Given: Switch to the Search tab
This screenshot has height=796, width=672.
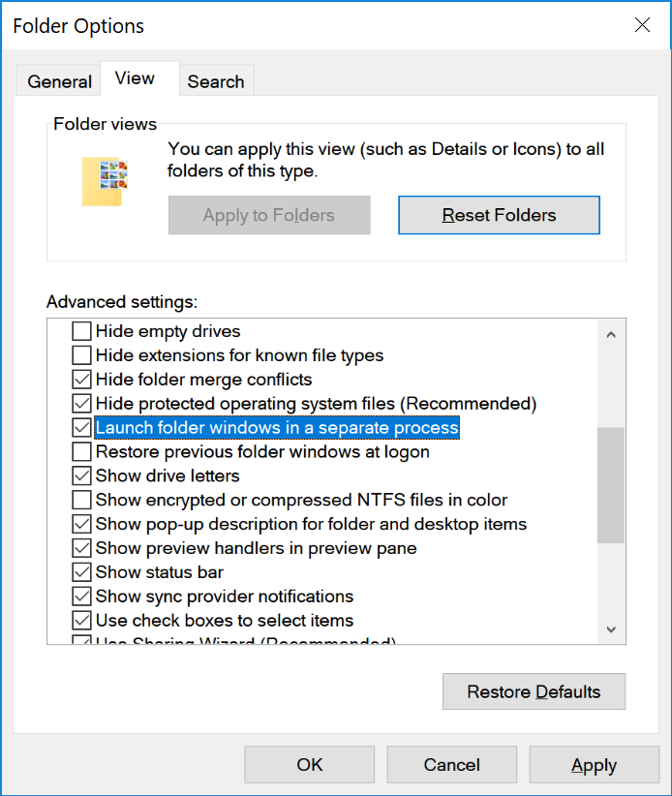Looking at the screenshot, I should point(216,81).
